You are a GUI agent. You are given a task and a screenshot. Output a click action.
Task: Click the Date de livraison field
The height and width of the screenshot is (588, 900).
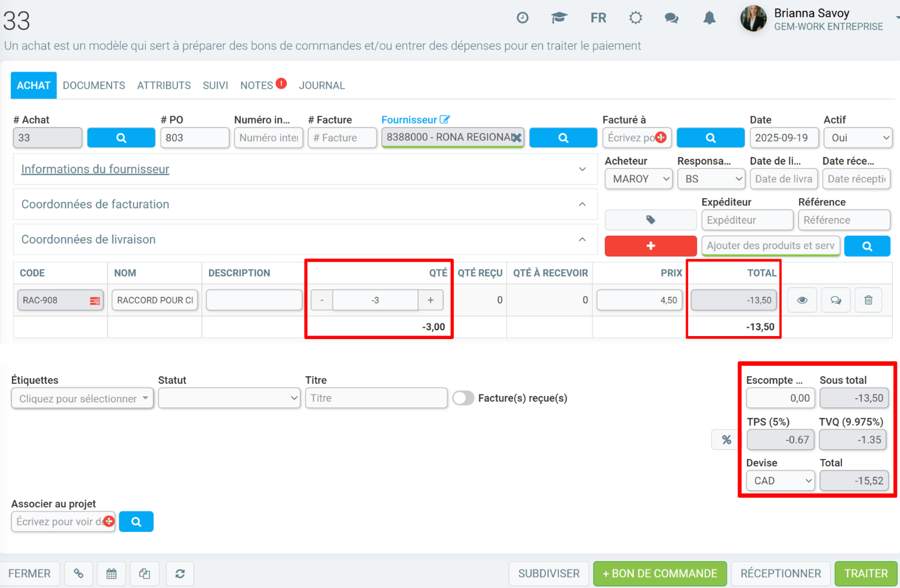pyautogui.click(x=784, y=178)
